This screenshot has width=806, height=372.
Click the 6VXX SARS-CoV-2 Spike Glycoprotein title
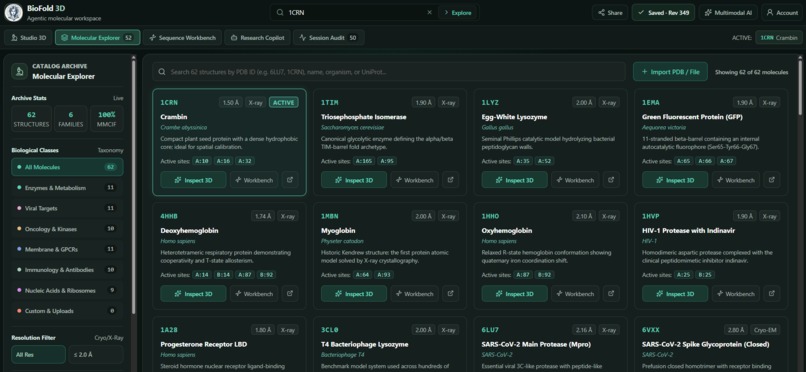(x=705, y=344)
